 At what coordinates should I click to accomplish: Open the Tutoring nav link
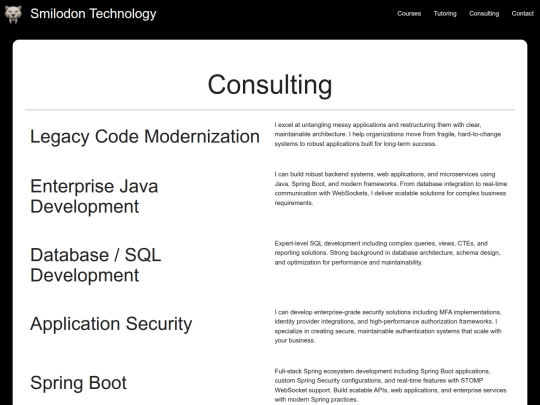click(x=445, y=14)
